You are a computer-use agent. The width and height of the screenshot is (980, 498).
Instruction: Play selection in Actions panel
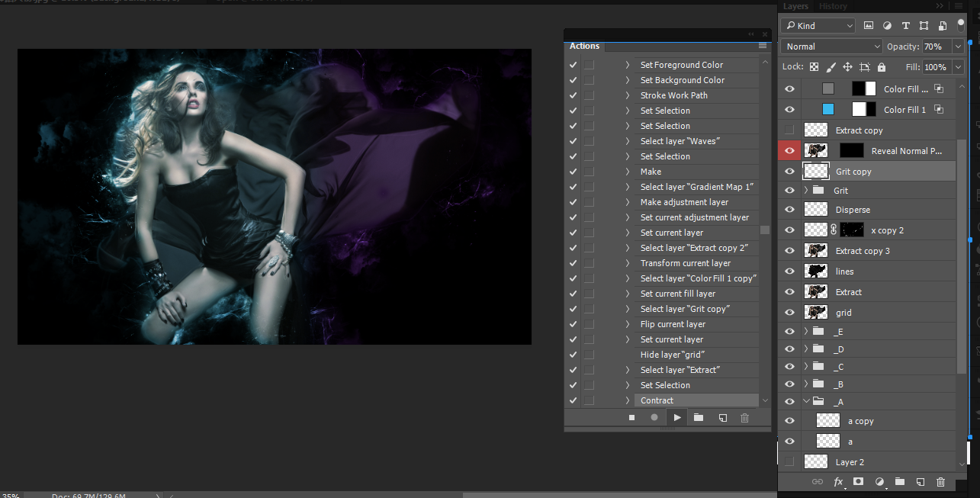point(676,417)
